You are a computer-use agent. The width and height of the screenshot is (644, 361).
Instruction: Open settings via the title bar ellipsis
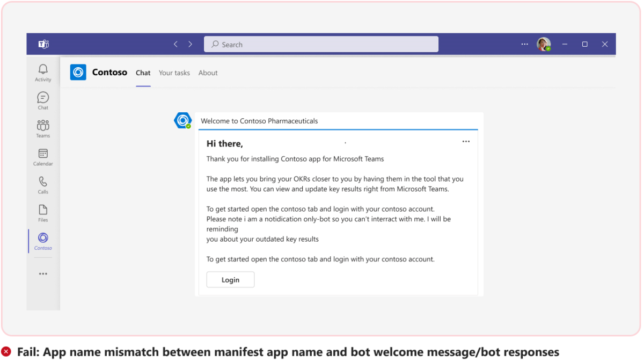[x=524, y=44]
